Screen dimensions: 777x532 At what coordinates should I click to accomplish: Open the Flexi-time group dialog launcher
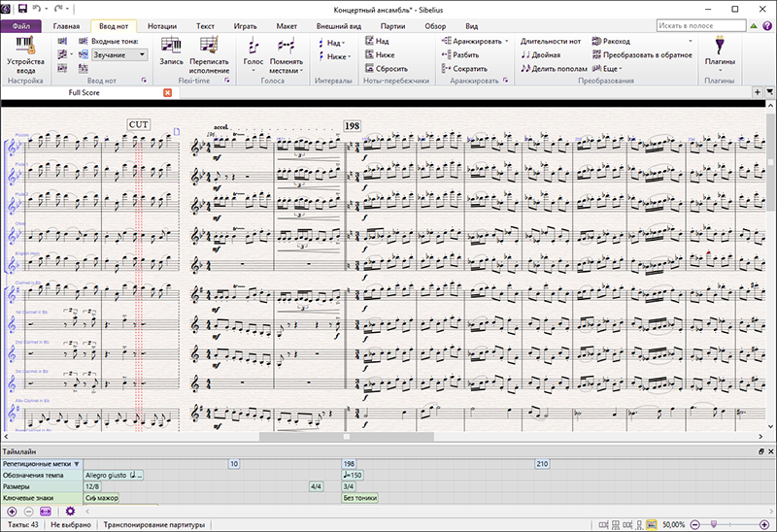(x=227, y=81)
